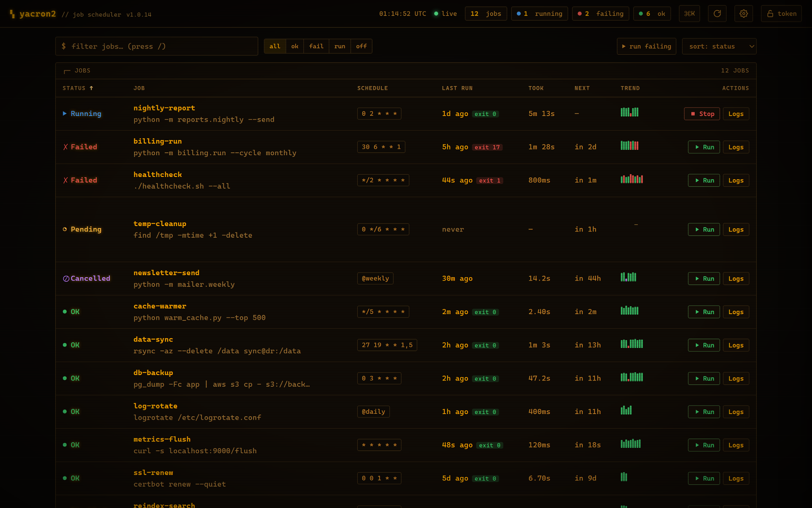Run the log-rotate job

pos(704,411)
